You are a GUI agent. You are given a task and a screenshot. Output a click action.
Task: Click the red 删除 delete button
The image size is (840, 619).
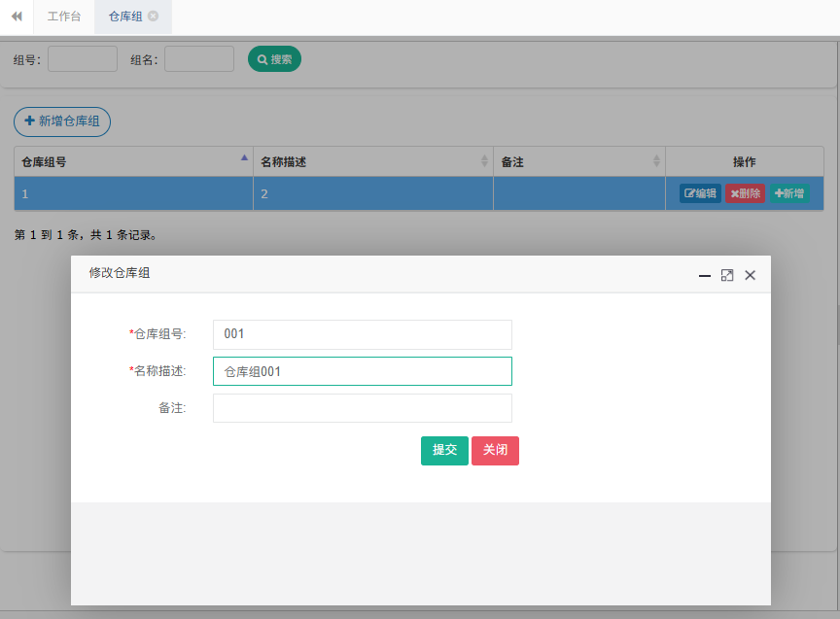(x=745, y=193)
